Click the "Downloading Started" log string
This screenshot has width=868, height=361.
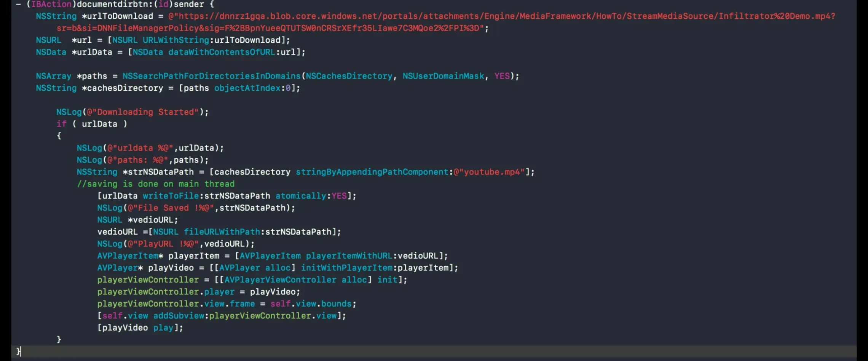tap(143, 112)
